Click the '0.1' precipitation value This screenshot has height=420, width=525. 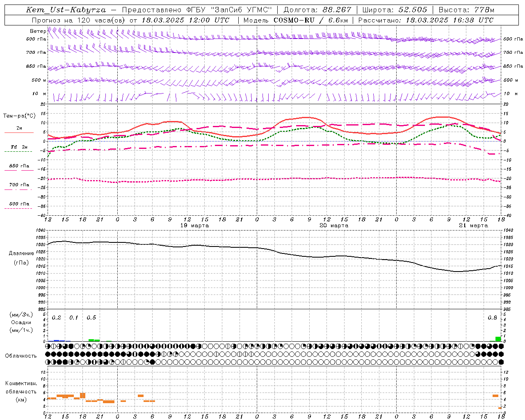pyautogui.click(x=74, y=318)
